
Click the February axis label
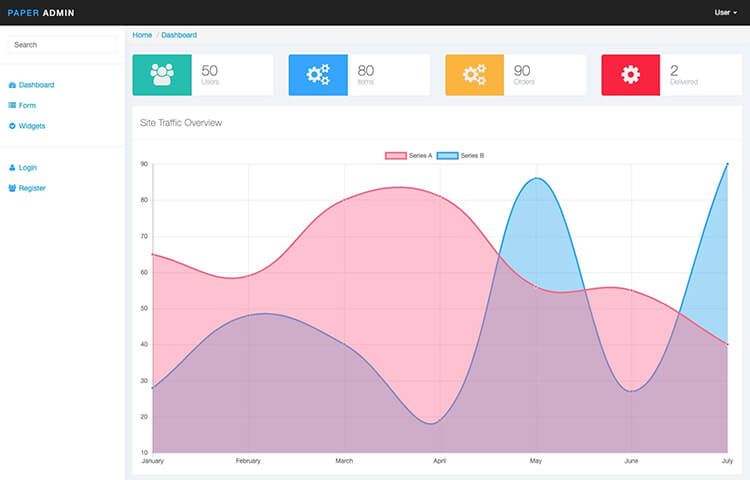(x=248, y=461)
